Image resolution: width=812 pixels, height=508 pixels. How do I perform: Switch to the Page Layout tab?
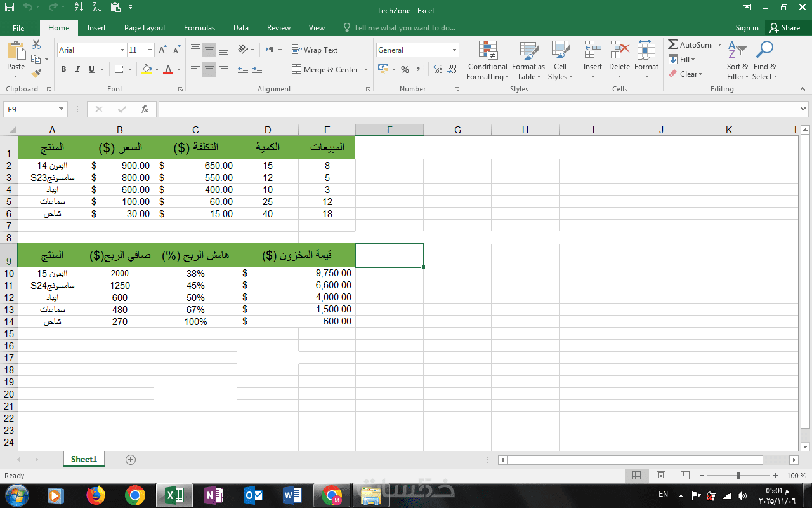145,28
